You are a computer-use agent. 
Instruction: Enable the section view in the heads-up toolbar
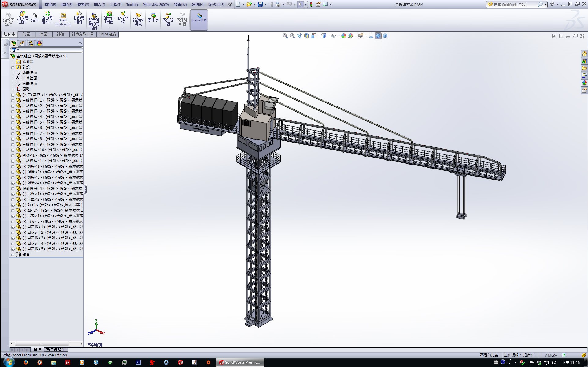tap(306, 36)
